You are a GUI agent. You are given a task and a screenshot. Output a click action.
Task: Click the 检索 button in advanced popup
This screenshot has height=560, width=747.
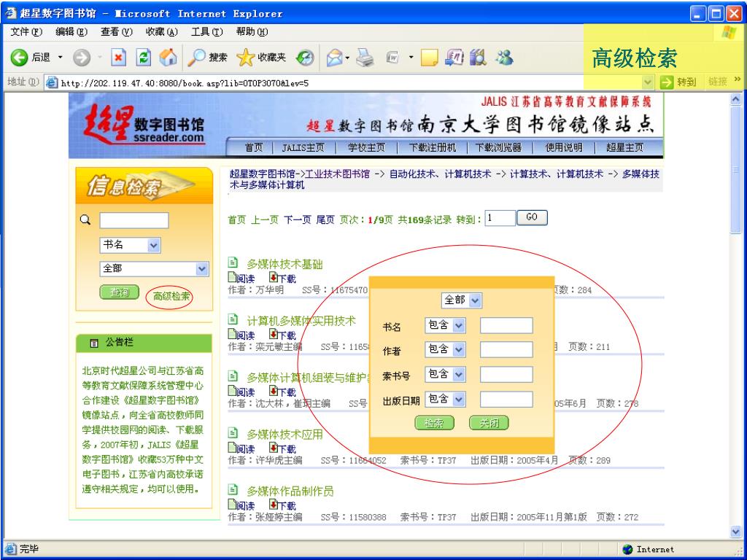[x=434, y=423]
